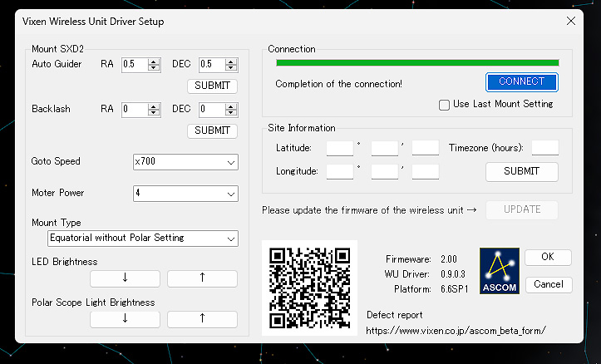The width and height of the screenshot is (601, 364).
Task: Increment Auto Guider RA value
Action: (154, 61)
